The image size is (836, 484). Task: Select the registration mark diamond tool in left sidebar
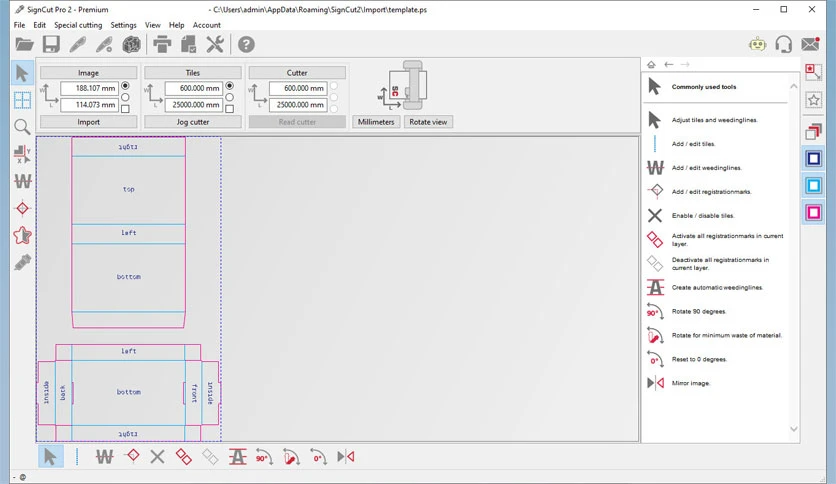click(x=22, y=208)
